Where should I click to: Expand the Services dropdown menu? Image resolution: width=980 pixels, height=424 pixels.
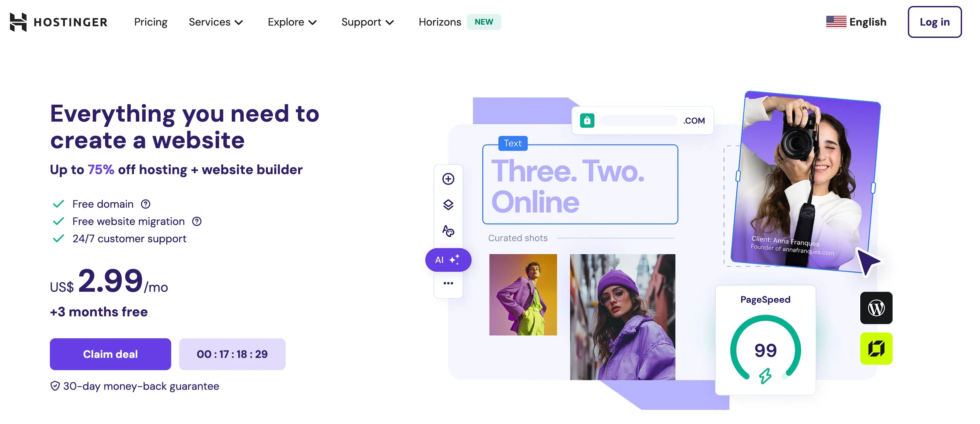tap(216, 22)
